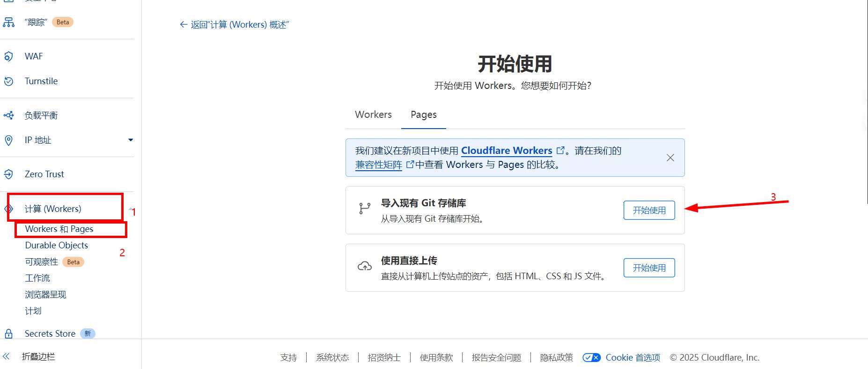Open 浏览器呈现 sidebar item
The image size is (868, 369).
point(45,295)
